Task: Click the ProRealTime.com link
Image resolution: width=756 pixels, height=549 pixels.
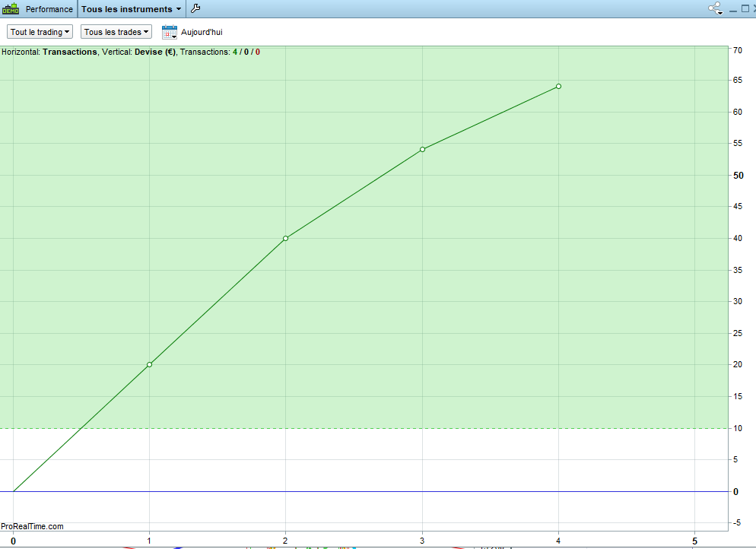Action: click(32, 526)
